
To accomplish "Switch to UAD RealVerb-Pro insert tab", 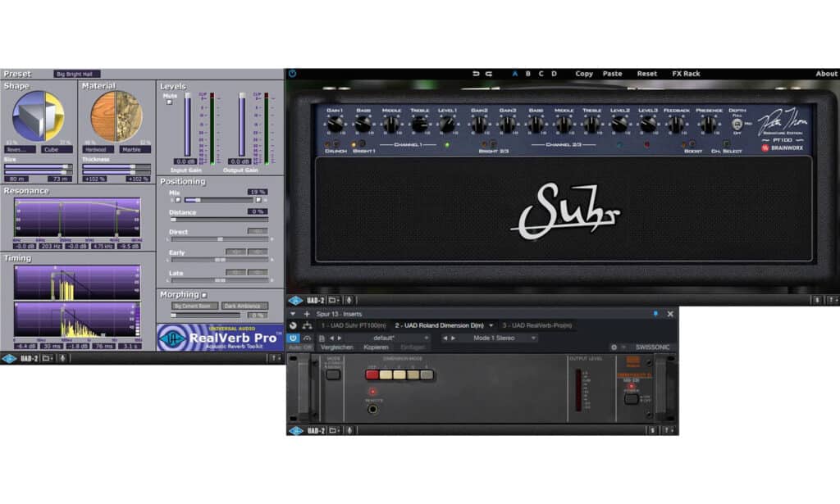I will [536, 325].
